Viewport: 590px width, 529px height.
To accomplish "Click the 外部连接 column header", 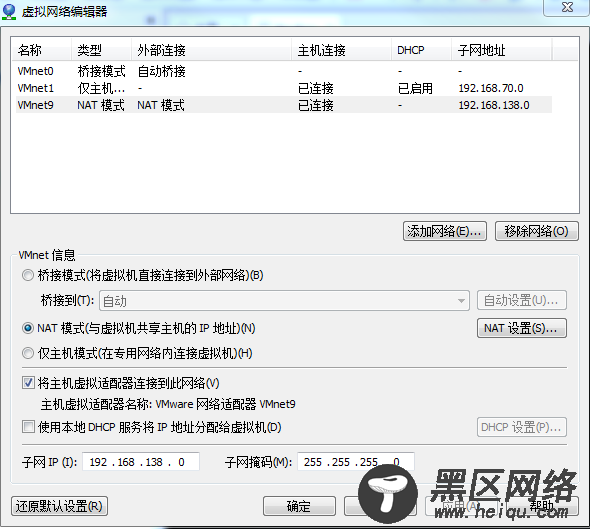I will [211, 50].
